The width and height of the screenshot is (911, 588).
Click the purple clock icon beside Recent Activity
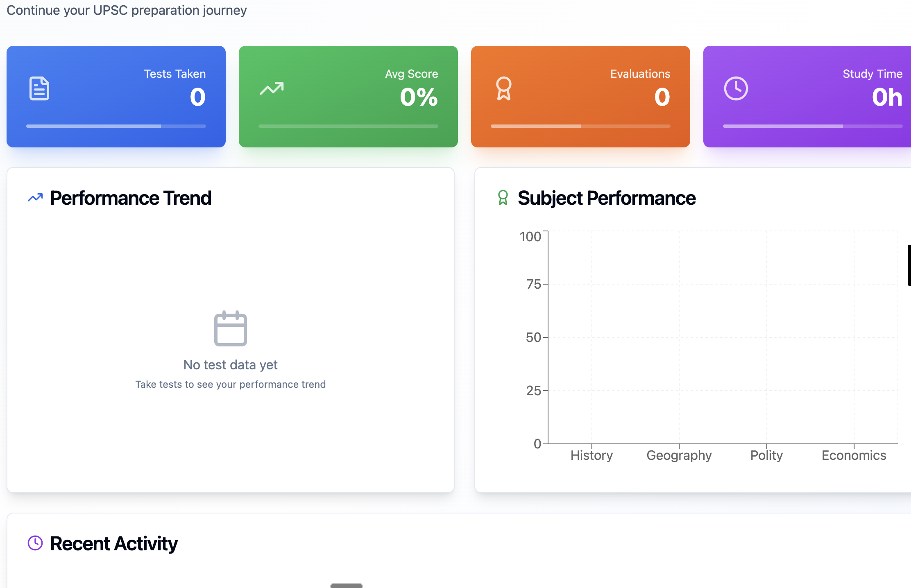click(x=35, y=543)
